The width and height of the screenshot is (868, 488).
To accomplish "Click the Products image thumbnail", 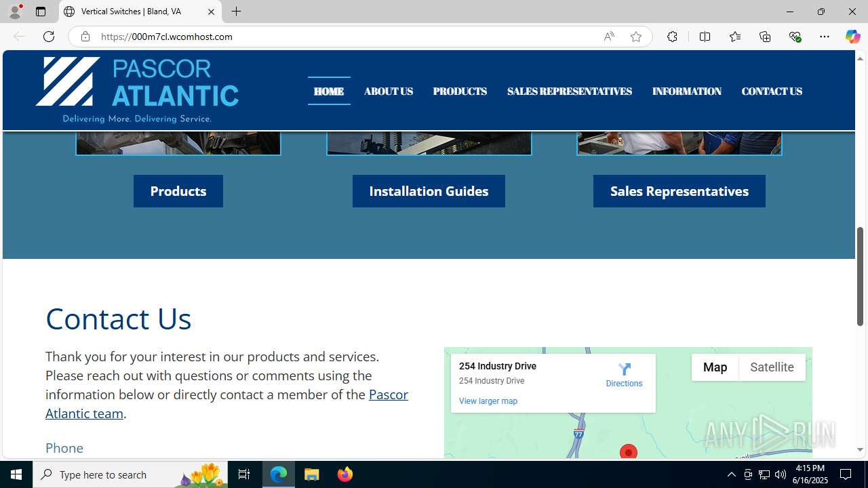I will point(178,144).
